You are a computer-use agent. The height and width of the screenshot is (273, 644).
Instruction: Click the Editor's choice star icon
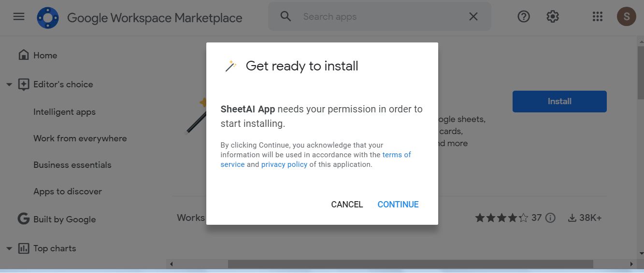coord(23,84)
